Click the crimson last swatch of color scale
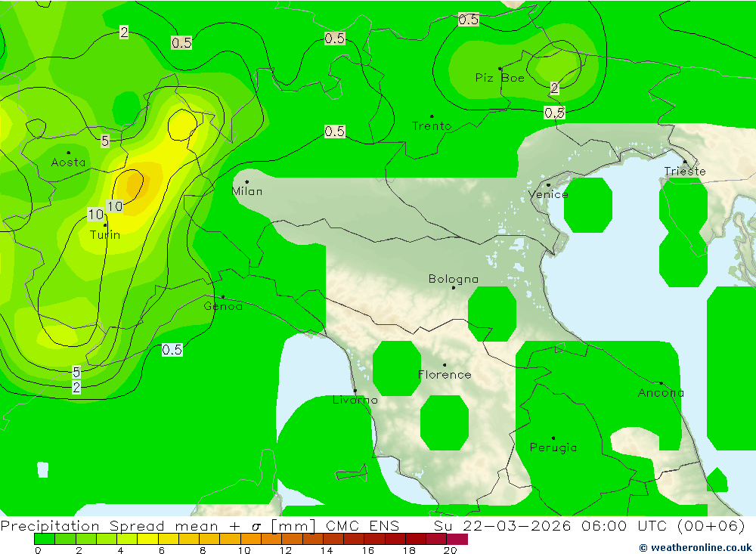The height and width of the screenshot is (554, 756). [457, 539]
